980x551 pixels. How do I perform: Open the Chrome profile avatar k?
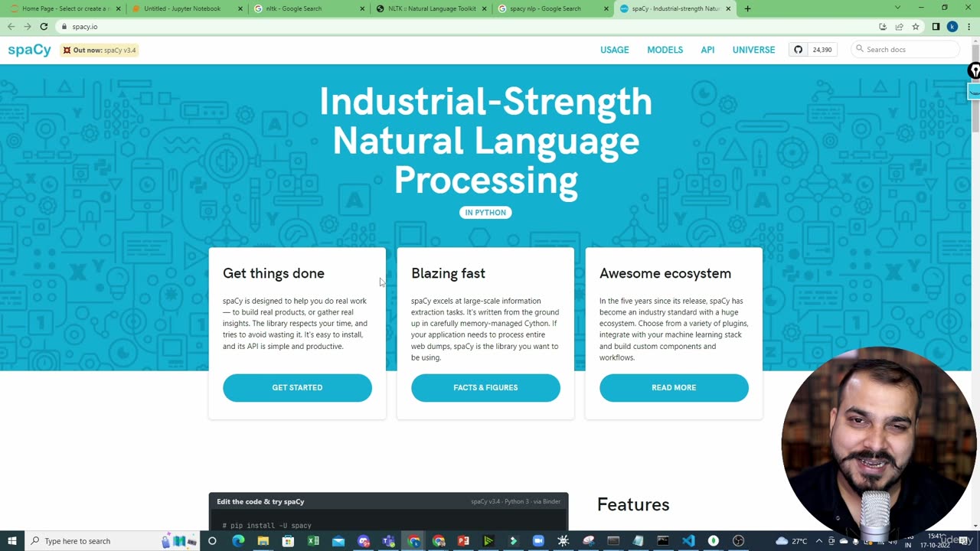[952, 26]
